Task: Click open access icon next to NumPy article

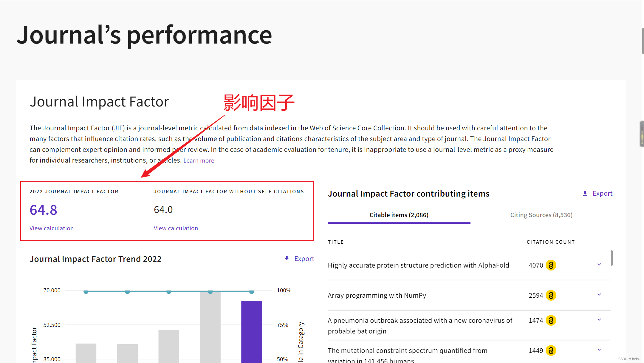Action: (x=551, y=295)
